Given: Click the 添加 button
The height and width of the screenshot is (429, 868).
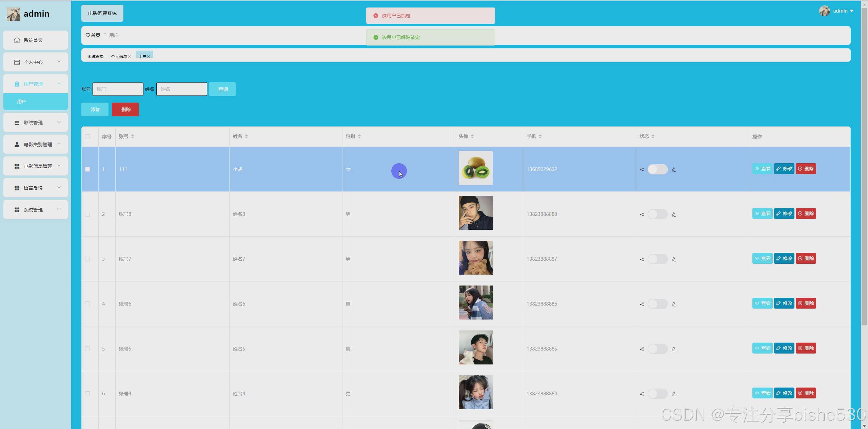Looking at the screenshot, I should [95, 109].
